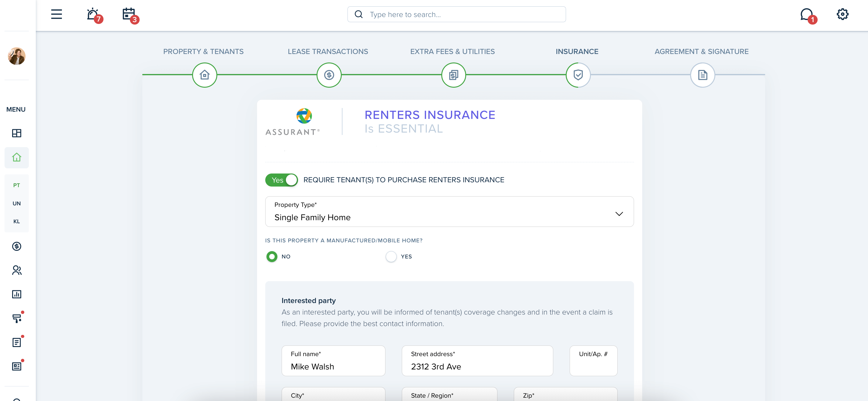Click the Assurant logo

click(293, 122)
